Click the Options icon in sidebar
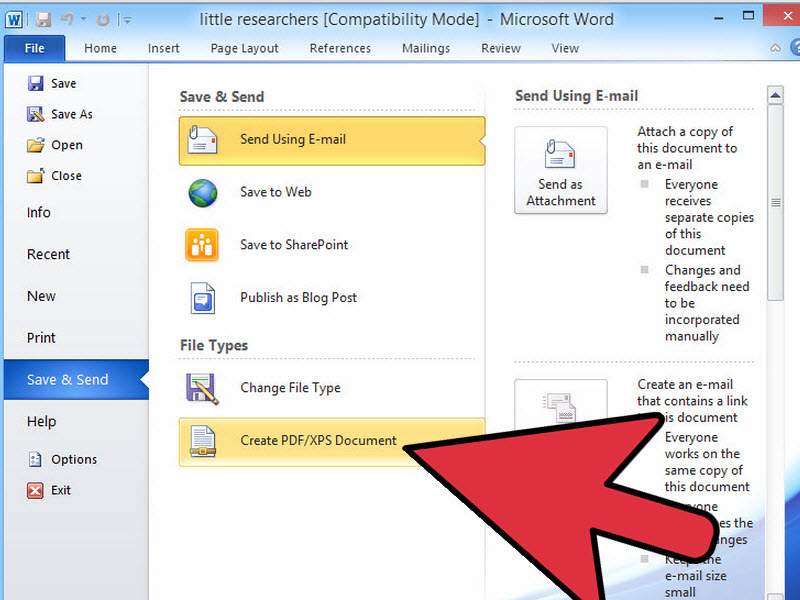This screenshot has height=600, width=800. tap(35, 459)
